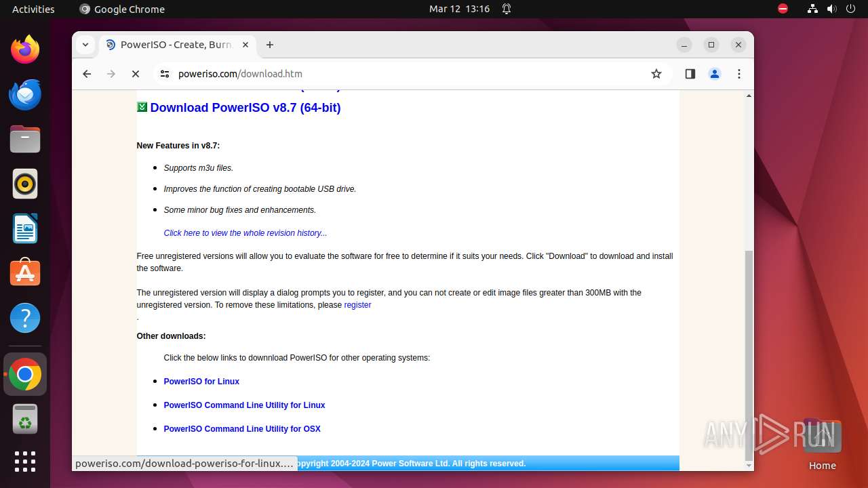Open the Activities overview
This screenshot has width=868, height=488.
[x=33, y=9]
